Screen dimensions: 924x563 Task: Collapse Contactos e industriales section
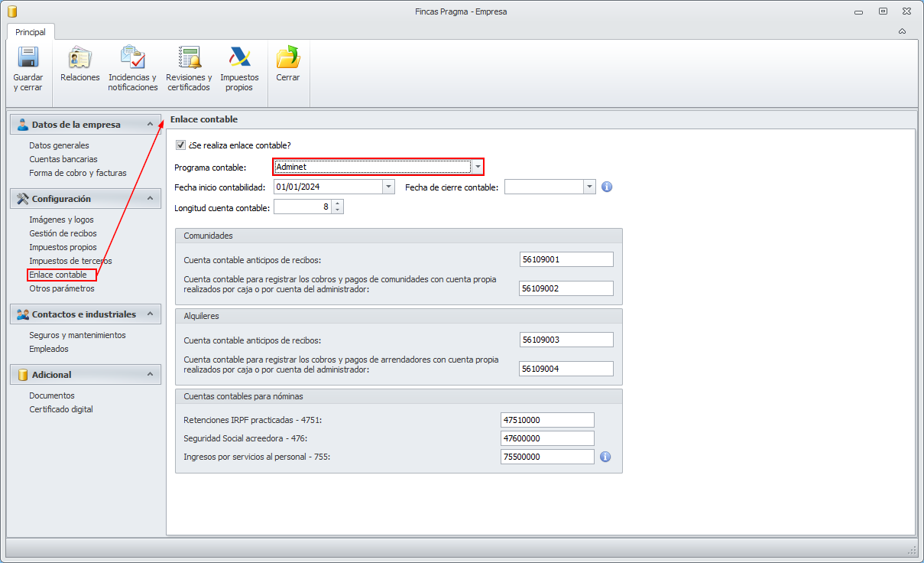click(x=150, y=314)
